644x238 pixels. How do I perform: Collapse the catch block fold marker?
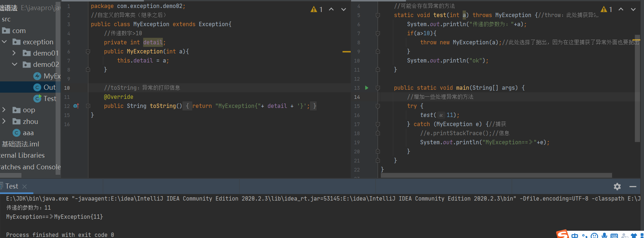click(x=378, y=124)
